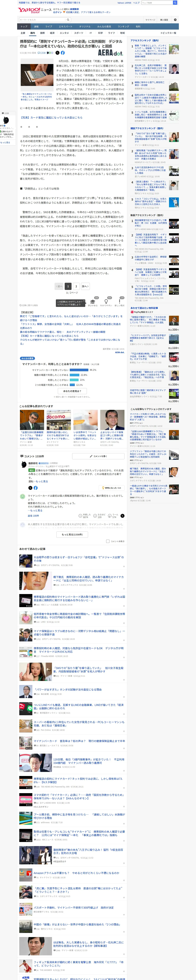The height and width of the screenshot is (980, 196).
Task: Click the '購入履歴' header link
Action: [x=164, y=20]
